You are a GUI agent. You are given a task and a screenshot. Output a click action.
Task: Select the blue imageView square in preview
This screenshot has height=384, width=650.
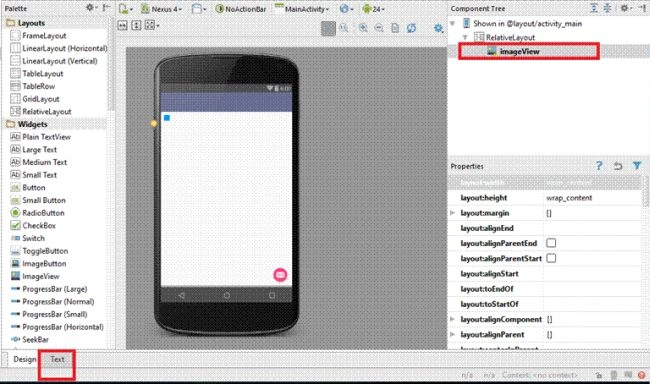coord(167,118)
